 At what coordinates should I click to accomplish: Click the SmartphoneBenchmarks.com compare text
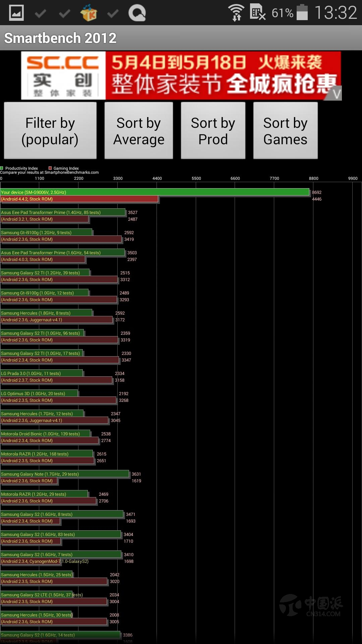click(x=49, y=172)
